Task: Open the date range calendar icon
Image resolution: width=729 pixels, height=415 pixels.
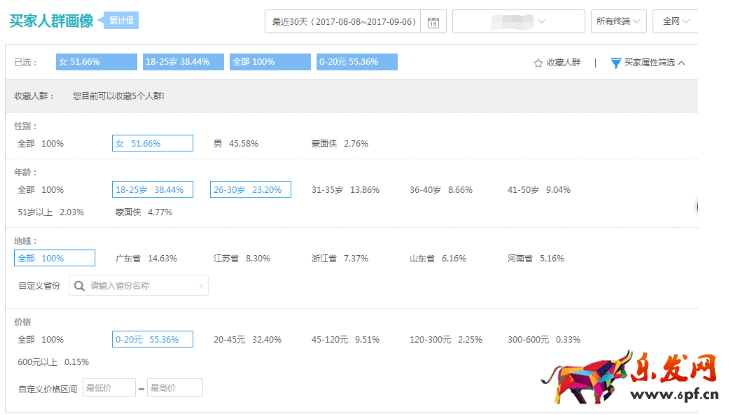Action: [434, 21]
